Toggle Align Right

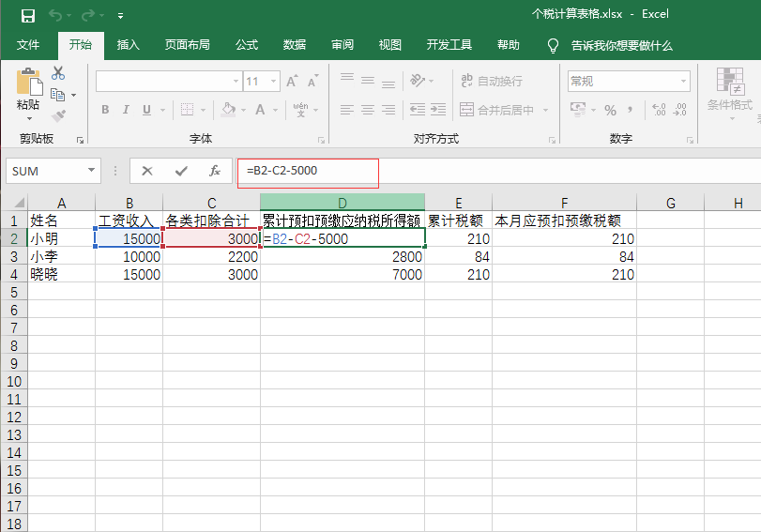[388, 110]
